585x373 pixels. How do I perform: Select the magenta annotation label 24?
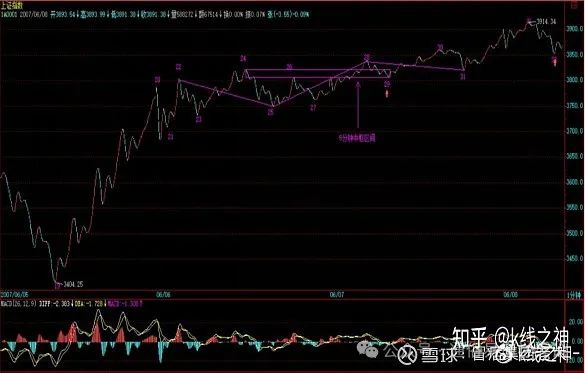243,58
